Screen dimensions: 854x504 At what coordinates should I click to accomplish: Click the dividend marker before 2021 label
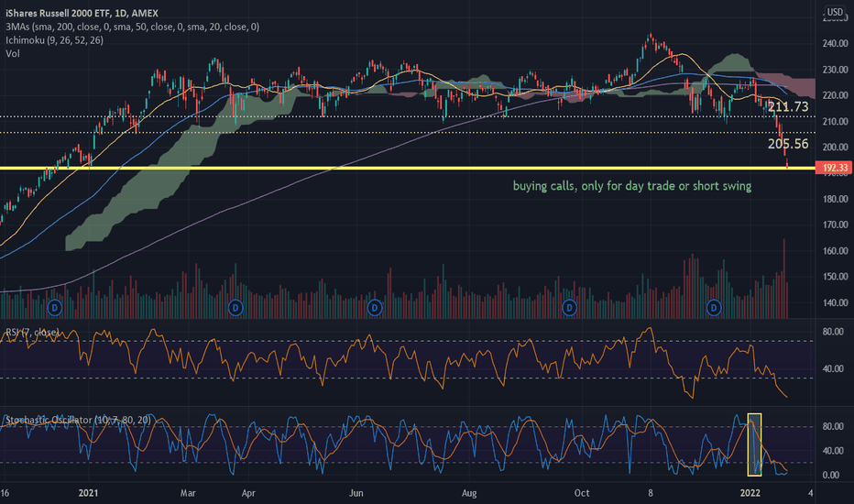[54, 308]
